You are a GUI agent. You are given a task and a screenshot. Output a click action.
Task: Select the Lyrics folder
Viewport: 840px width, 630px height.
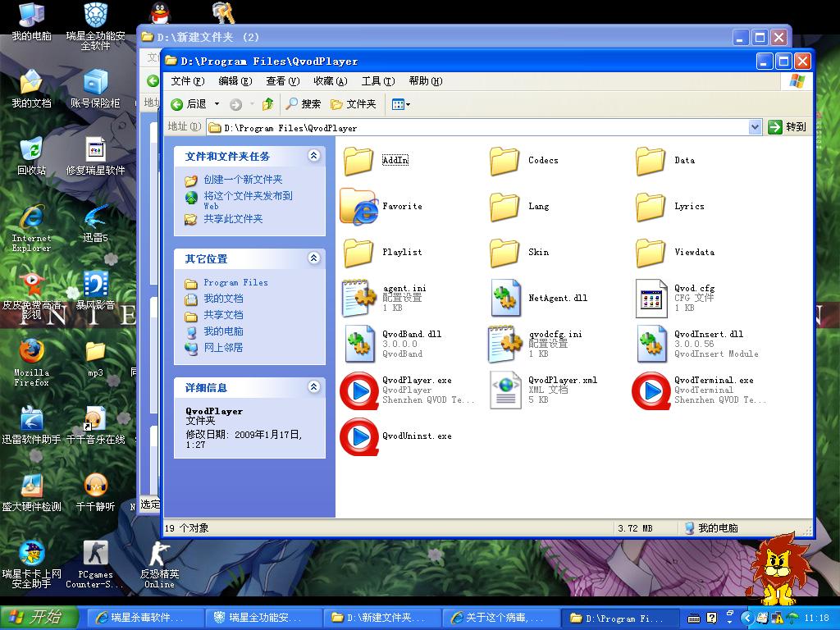coord(651,206)
